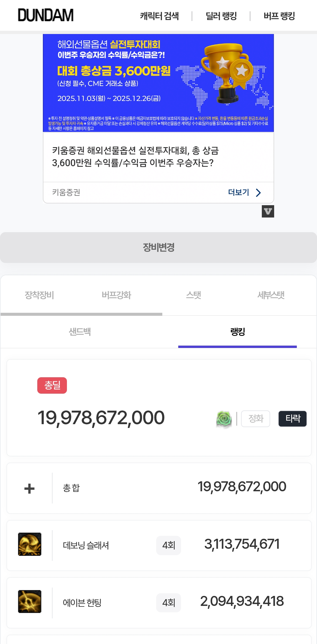The image size is (317, 644).
Task: Open 캐릭터 검색 menu
Action: (x=159, y=16)
